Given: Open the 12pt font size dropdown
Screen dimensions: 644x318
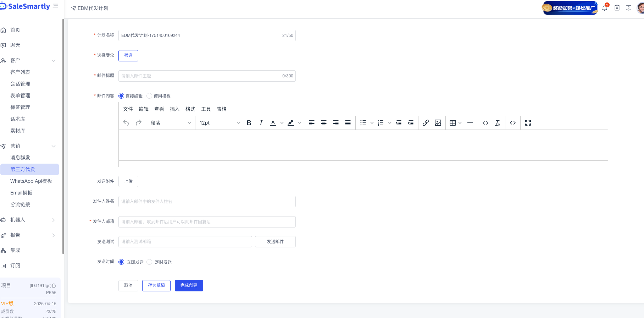Looking at the screenshot, I should click(220, 123).
